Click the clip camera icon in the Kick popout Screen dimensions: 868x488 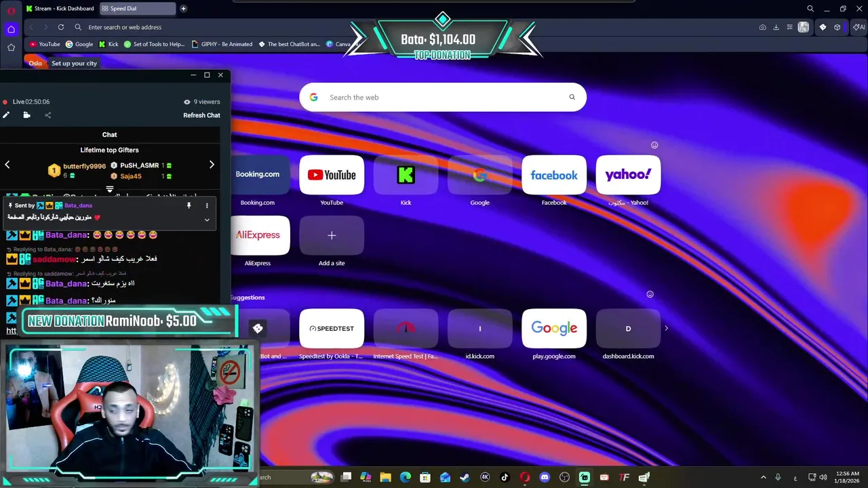(x=26, y=115)
